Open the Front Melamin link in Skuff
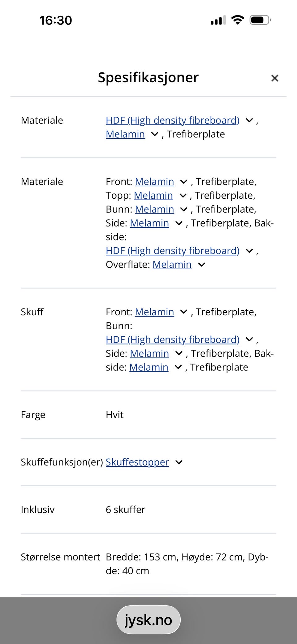This screenshot has height=644, width=297. [154, 312]
